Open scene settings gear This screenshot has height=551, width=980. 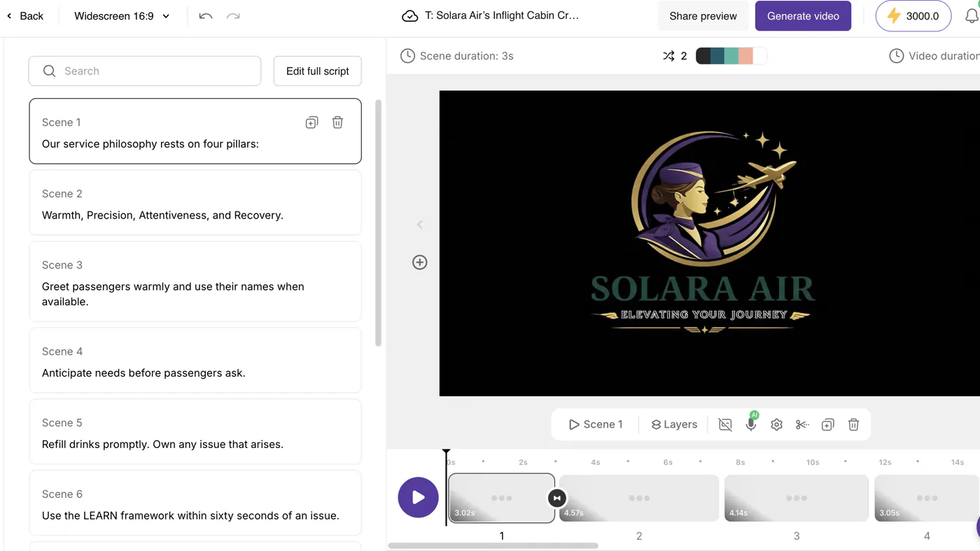click(776, 424)
